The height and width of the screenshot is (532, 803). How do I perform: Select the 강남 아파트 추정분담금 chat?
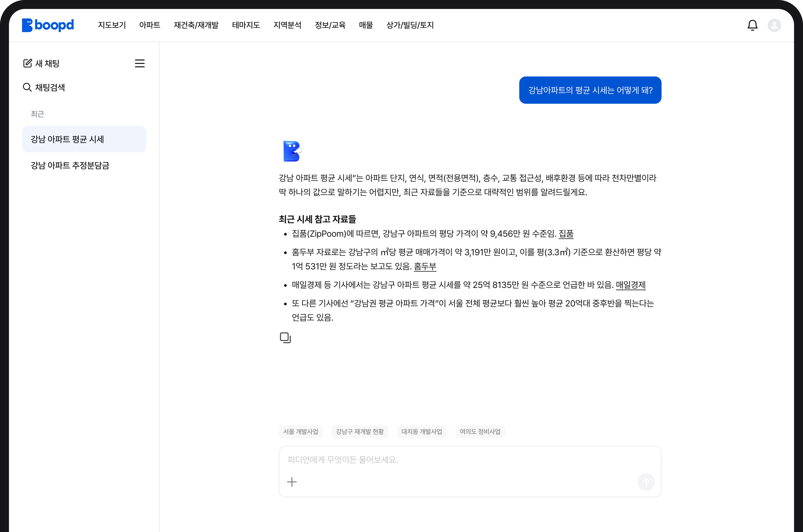tap(70, 166)
